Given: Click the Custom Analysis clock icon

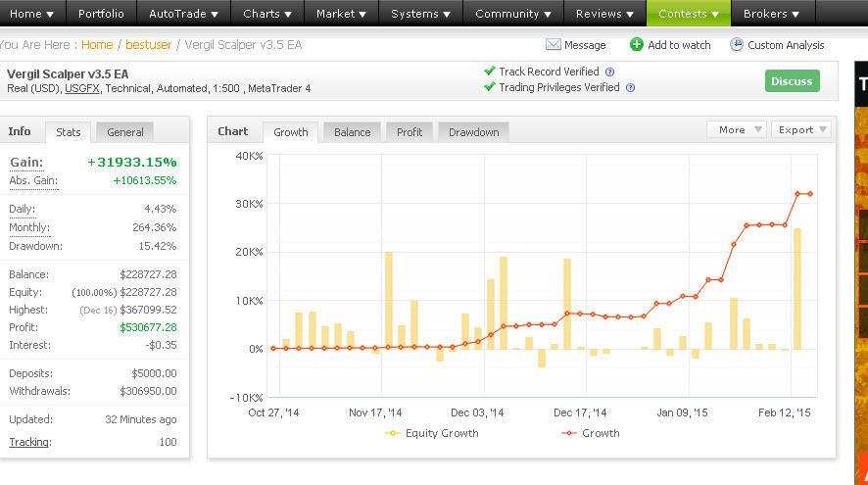Looking at the screenshot, I should [x=737, y=44].
